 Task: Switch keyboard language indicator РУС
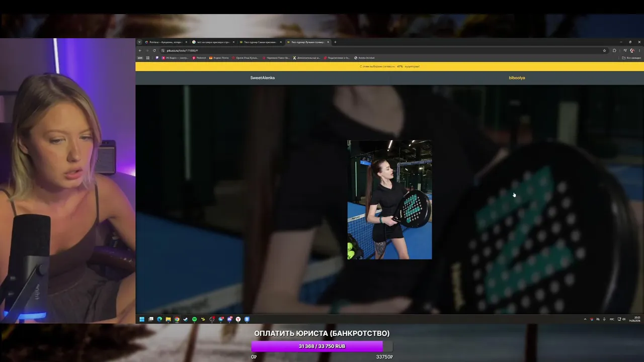point(612,319)
